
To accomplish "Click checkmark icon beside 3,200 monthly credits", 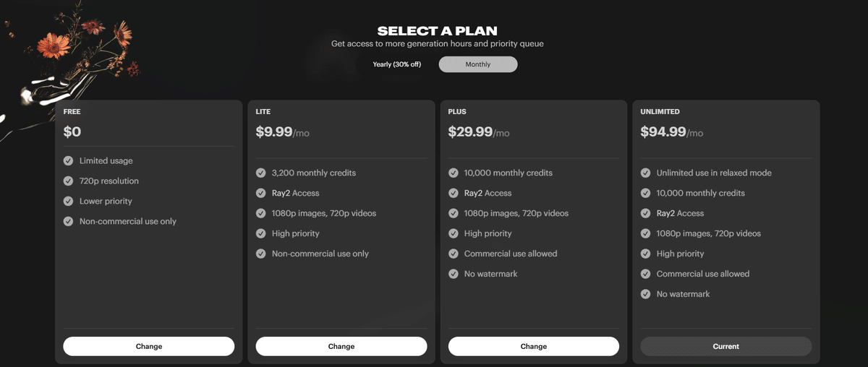I will [x=261, y=173].
